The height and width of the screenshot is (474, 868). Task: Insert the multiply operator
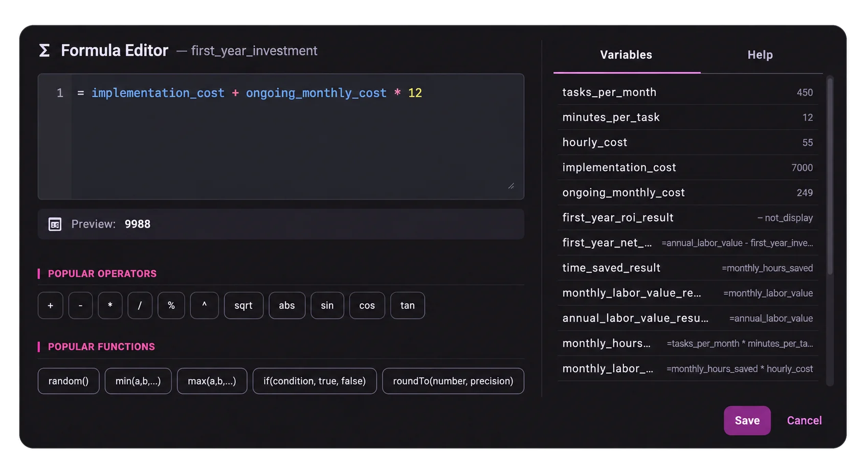point(110,305)
